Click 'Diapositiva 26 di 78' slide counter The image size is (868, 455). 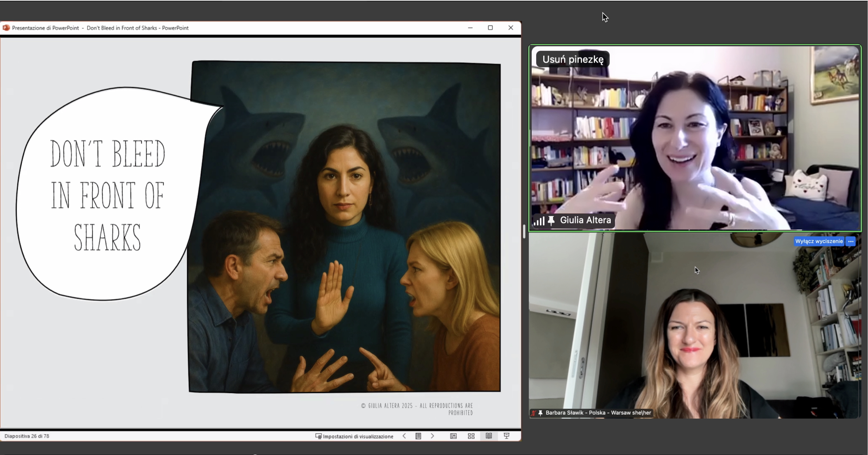(27, 436)
